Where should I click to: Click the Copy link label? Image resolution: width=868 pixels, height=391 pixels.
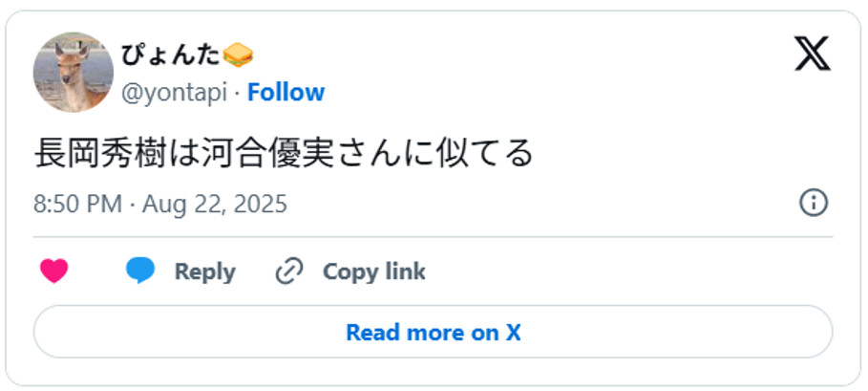[373, 272]
